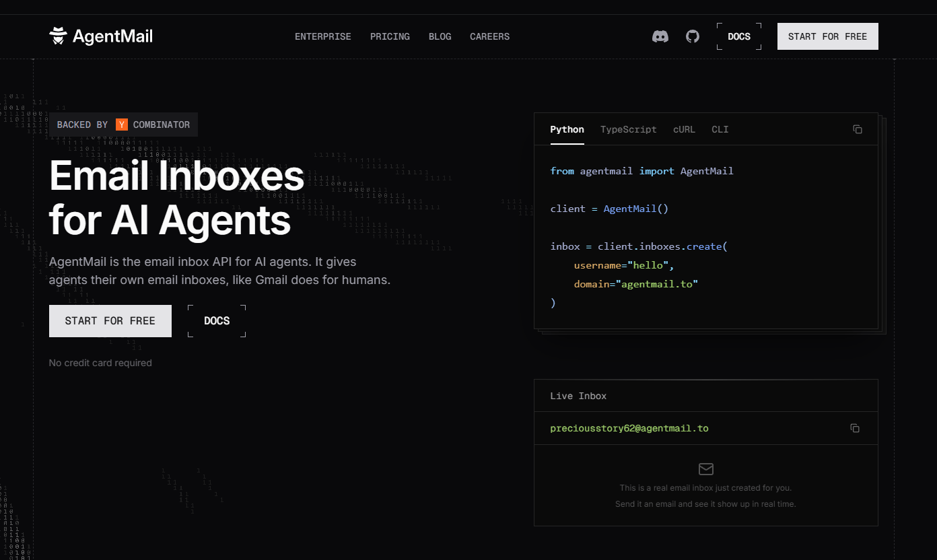Click the username="hello" code line
This screenshot has width=937, height=560.
tap(624, 265)
